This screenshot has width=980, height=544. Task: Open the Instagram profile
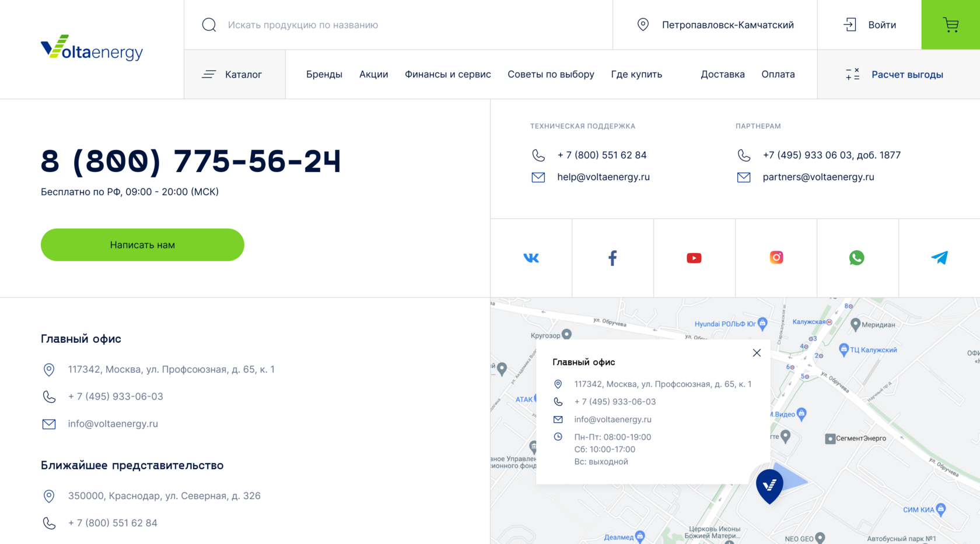[x=776, y=258]
